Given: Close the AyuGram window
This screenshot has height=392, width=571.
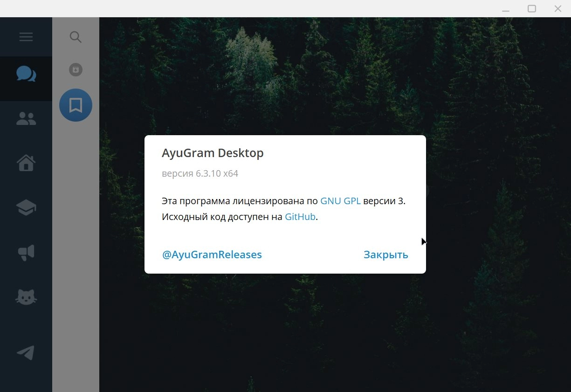Looking at the screenshot, I should [x=557, y=9].
